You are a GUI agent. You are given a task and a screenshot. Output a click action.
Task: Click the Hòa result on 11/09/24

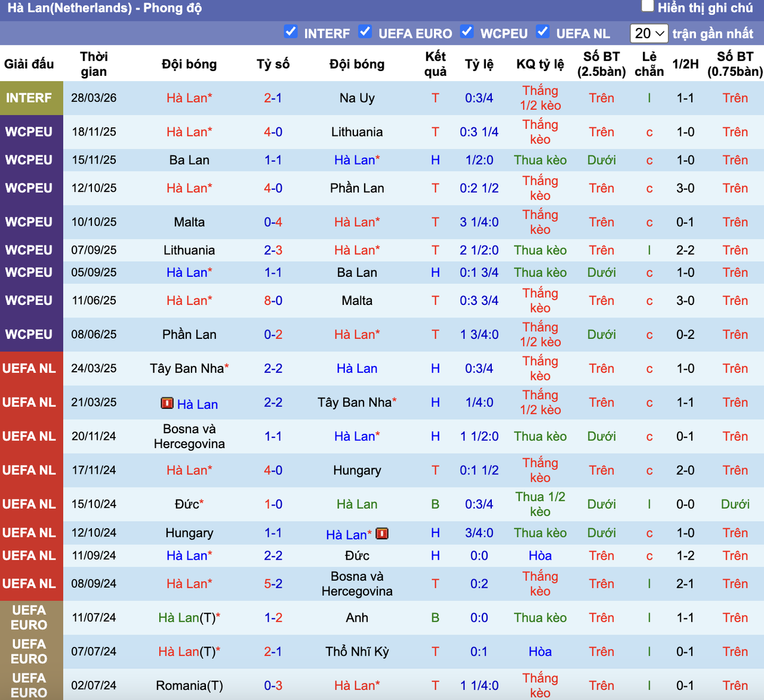coord(540,556)
